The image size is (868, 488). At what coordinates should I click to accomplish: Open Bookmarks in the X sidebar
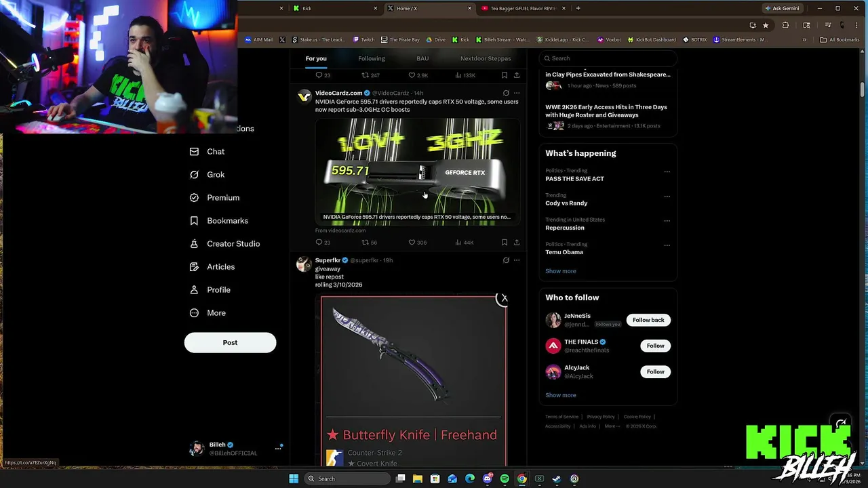(x=218, y=221)
